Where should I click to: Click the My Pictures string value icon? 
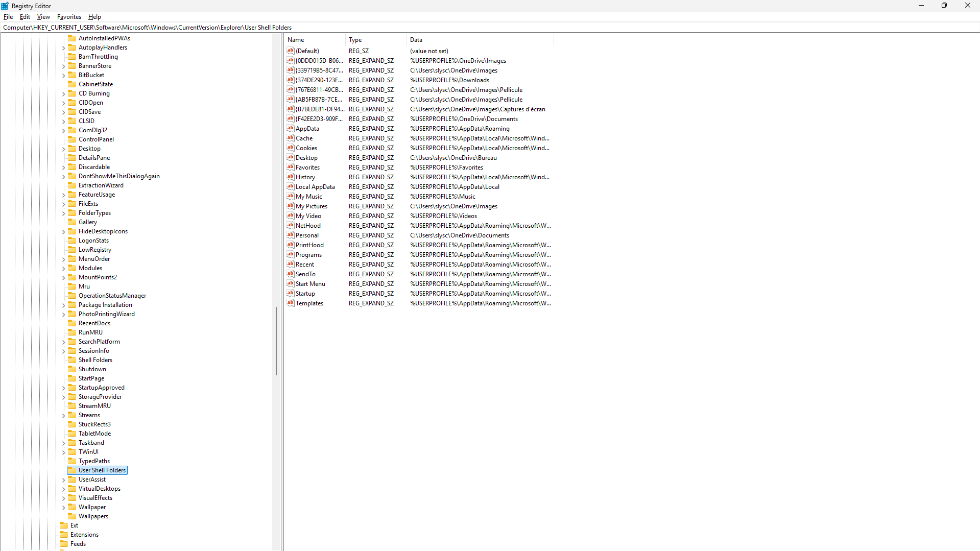tap(291, 206)
